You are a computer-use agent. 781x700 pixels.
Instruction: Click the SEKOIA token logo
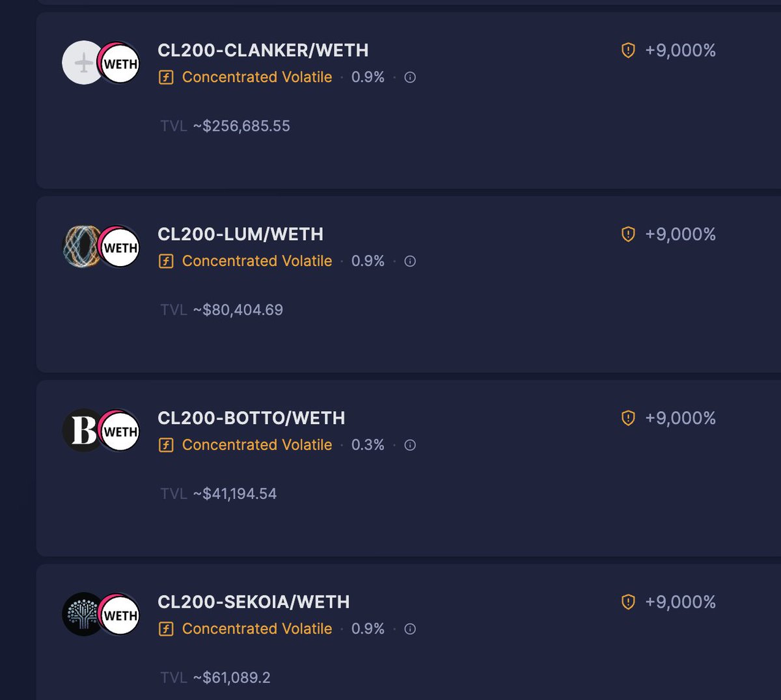click(x=79, y=614)
